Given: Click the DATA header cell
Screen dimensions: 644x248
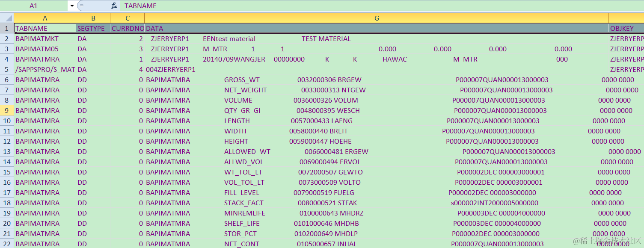Looking at the screenshot, I should 377,29.
